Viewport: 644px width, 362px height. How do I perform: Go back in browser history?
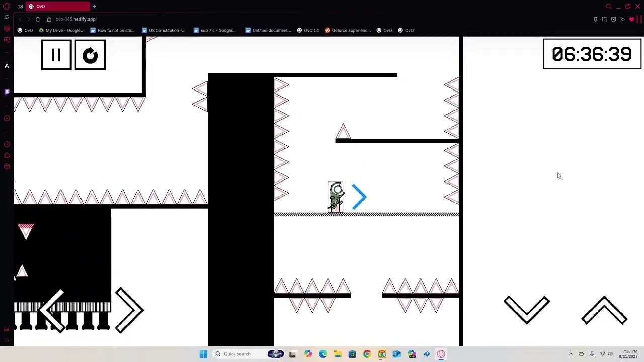pos(20,19)
